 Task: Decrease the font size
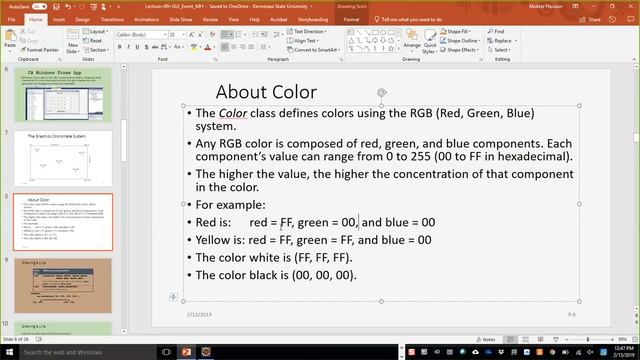[x=200, y=35]
